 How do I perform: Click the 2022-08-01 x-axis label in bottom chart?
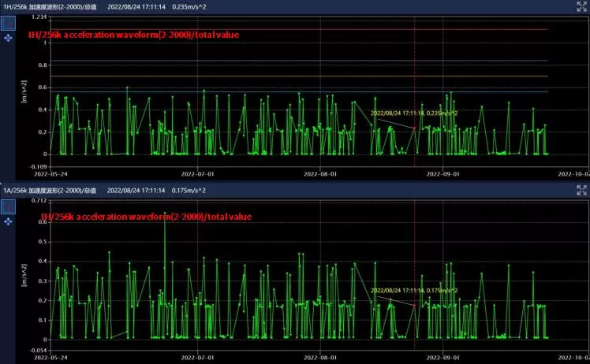321,356
